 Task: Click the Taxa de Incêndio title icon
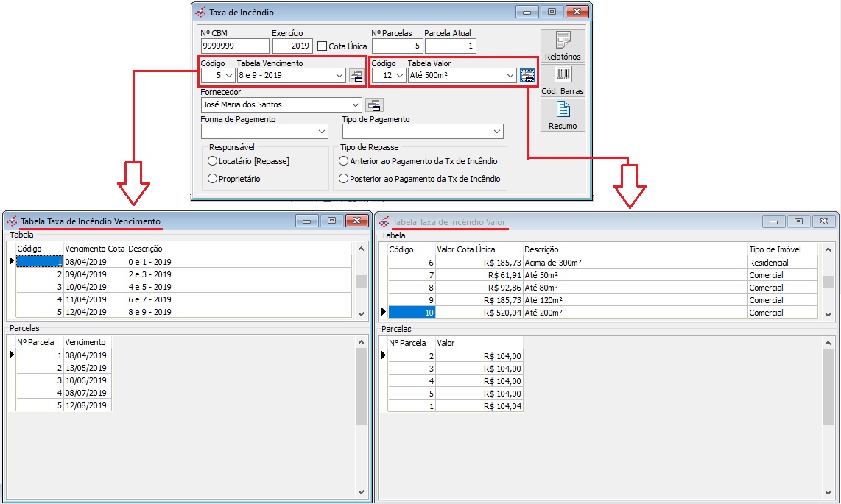[x=200, y=12]
